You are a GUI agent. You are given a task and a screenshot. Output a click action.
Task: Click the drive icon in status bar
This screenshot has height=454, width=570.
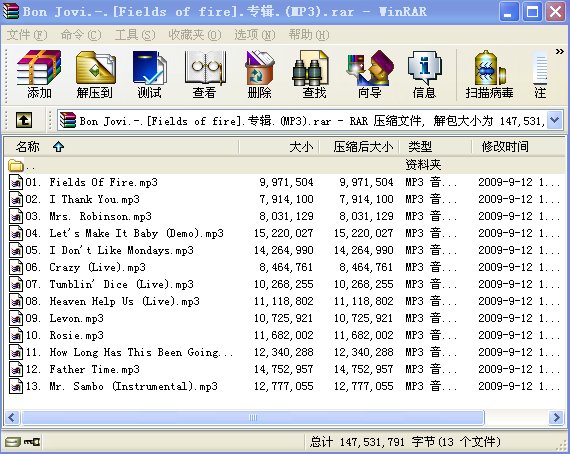(13, 442)
